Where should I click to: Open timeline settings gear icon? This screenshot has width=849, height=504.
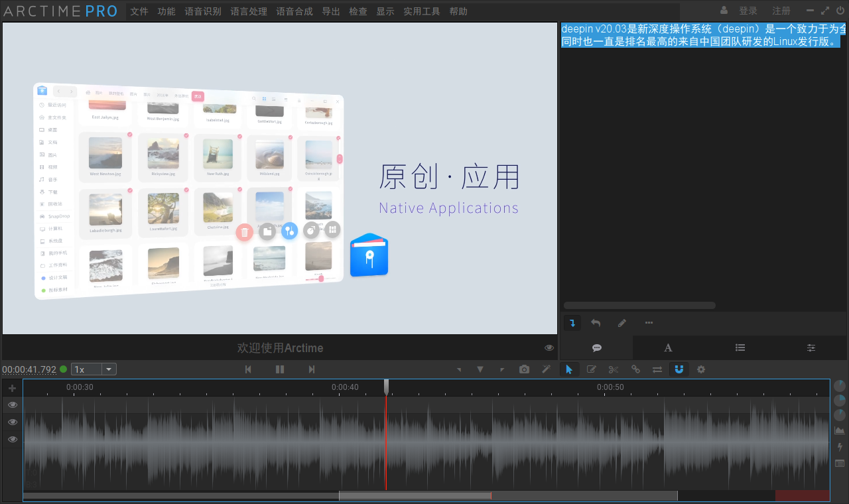pyautogui.click(x=701, y=369)
